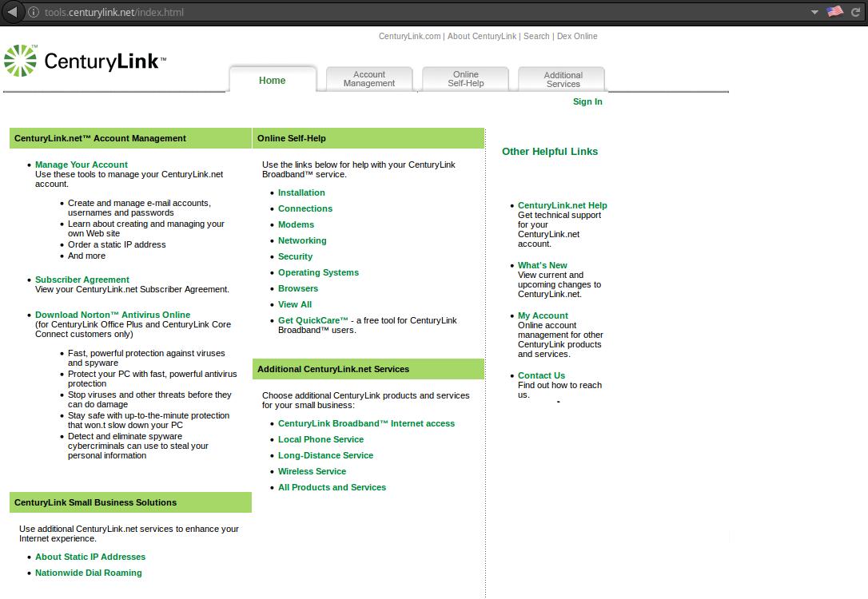Click the reload page icon
The image size is (868, 599).
(855, 12)
